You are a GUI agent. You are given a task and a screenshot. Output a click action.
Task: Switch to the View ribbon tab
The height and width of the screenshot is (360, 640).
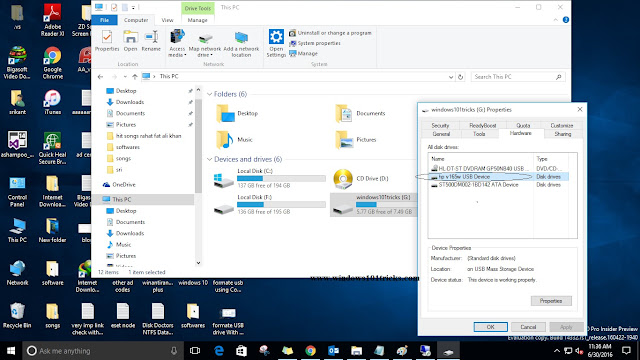click(x=167, y=20)
